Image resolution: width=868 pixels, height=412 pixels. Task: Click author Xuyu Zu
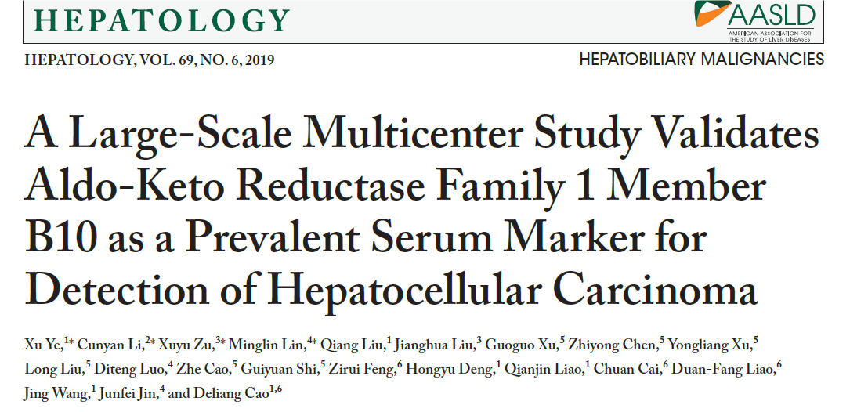coord(185,345)
